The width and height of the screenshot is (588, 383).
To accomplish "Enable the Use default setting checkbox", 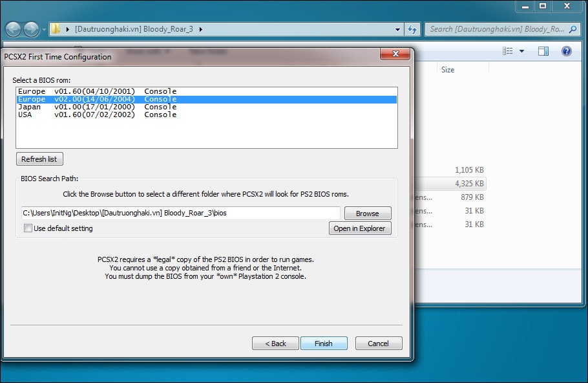I will pyautogui.click(x=28, y=228).
